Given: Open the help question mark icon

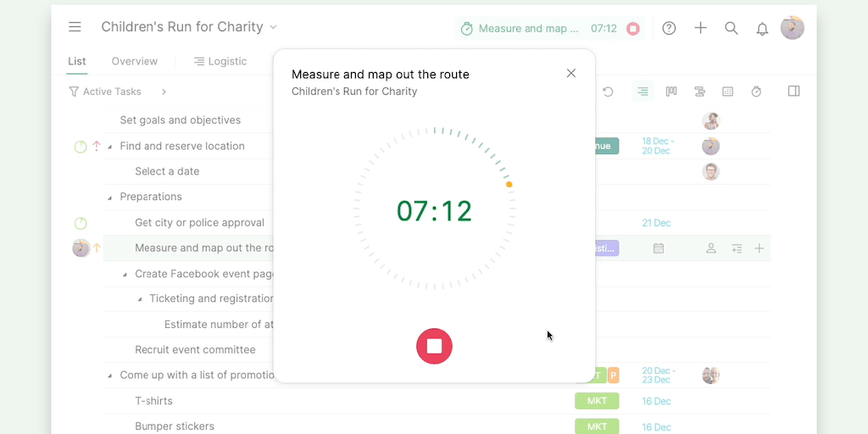Looking at the screenshot, I should (670, 28).
